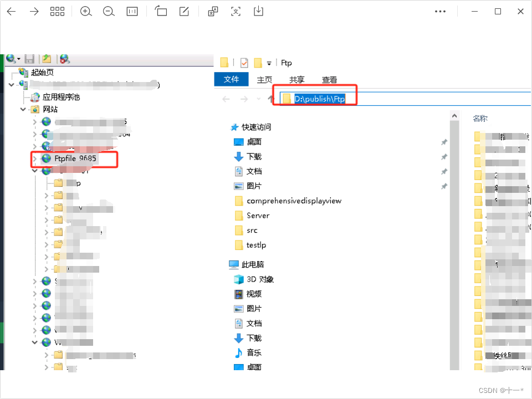Open the 主页 ribbon tab

pos(264,79)
